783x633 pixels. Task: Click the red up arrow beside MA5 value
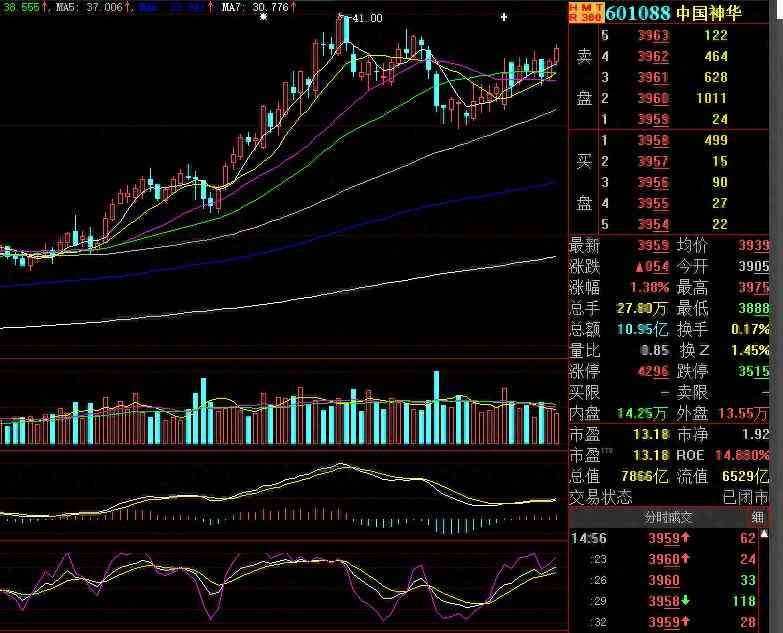(x=128, y=7)
